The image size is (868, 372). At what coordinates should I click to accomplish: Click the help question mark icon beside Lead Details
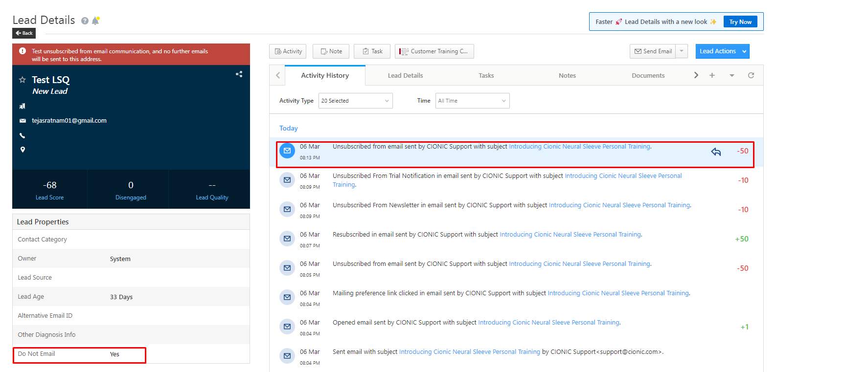point(85,21)
